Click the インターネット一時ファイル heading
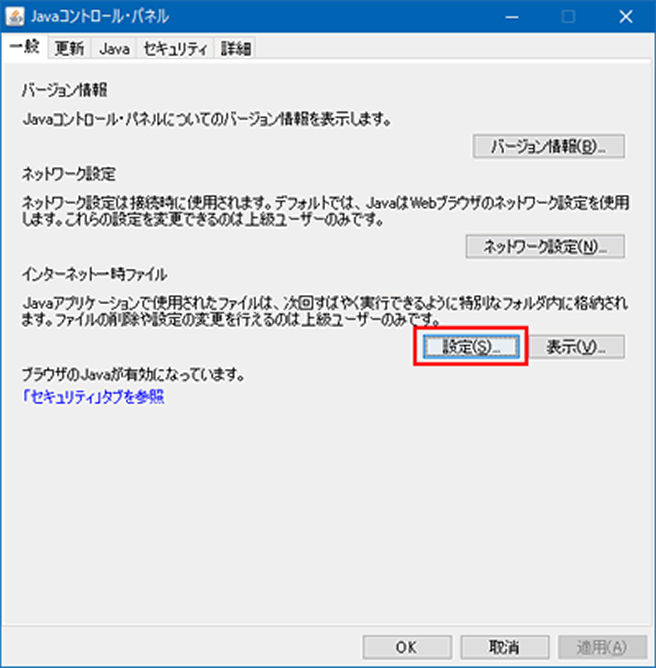This screenshot has height=668, width=656. 94,274
